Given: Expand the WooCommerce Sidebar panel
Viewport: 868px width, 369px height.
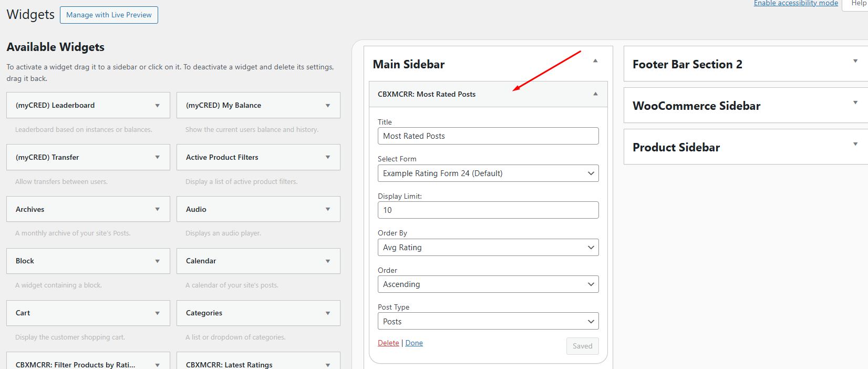Looking at the screenshot, I should (x=855, y=102).
